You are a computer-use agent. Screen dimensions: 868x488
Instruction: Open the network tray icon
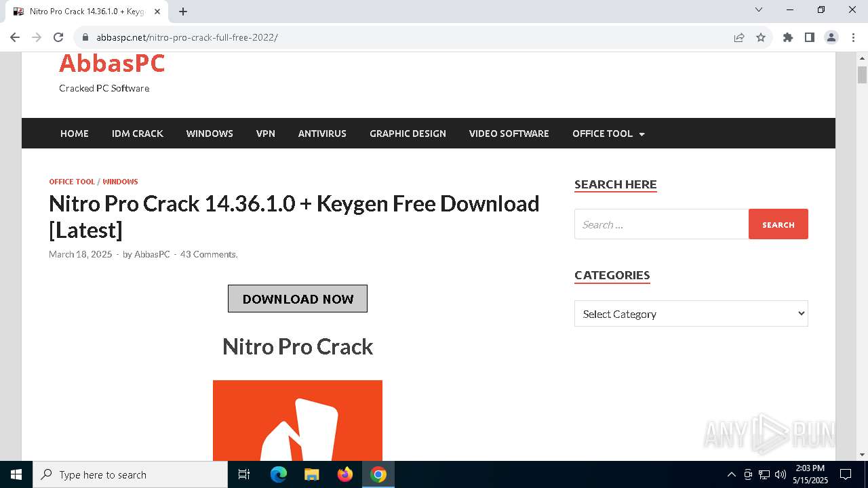764,474
